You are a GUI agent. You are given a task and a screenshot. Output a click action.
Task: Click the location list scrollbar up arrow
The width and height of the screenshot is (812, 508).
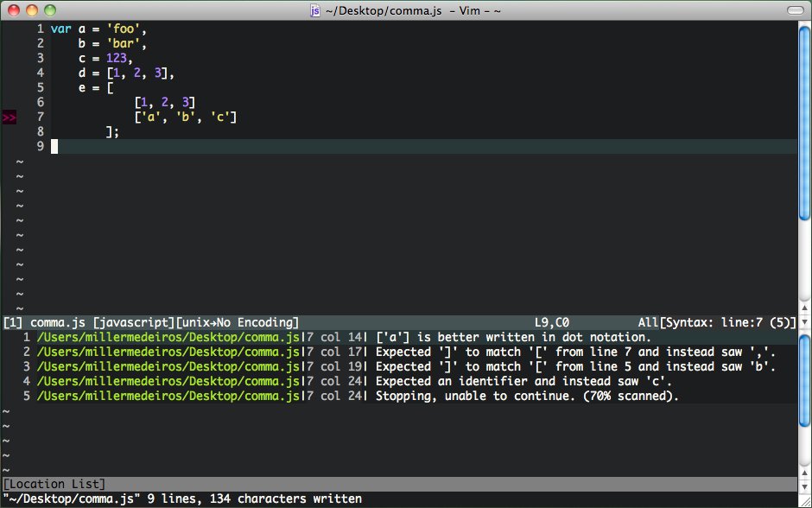click(805, 473)
